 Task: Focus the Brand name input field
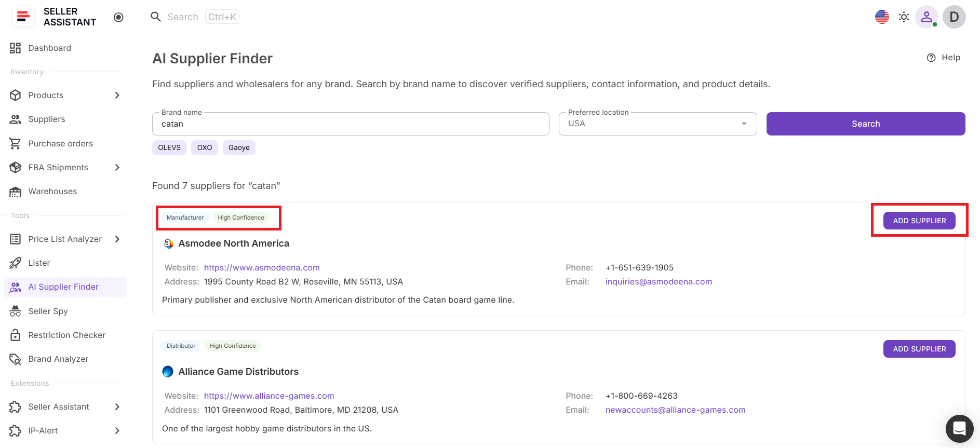351,124
